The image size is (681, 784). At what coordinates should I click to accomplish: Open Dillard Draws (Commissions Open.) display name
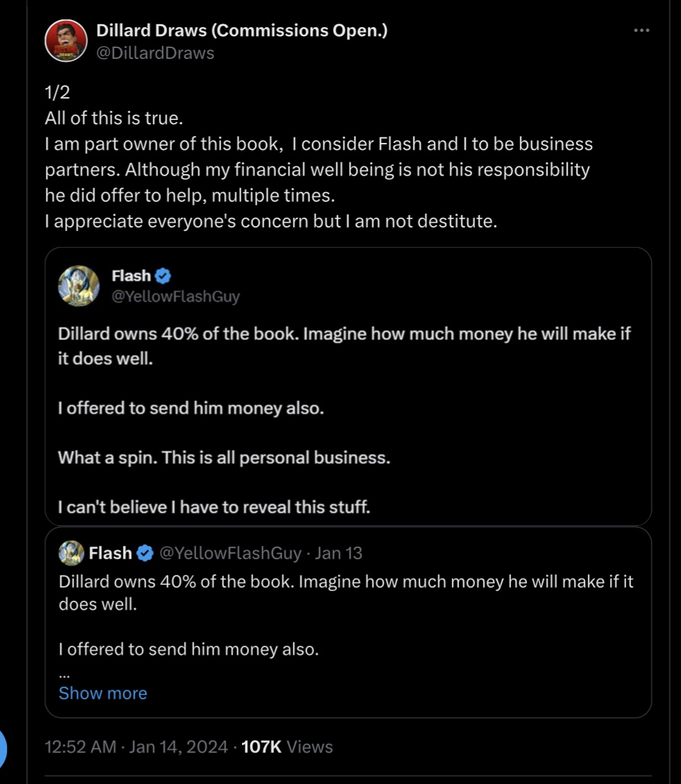click(242, 31)
